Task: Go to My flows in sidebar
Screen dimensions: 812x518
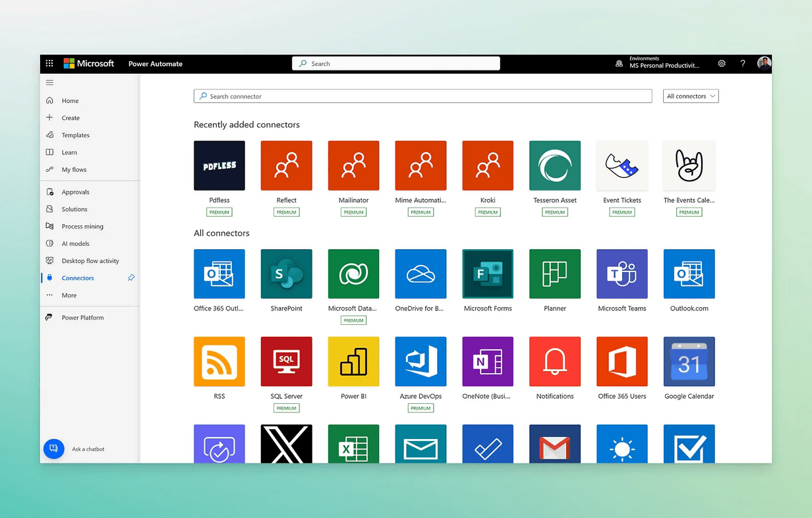Action: point(74,170)
